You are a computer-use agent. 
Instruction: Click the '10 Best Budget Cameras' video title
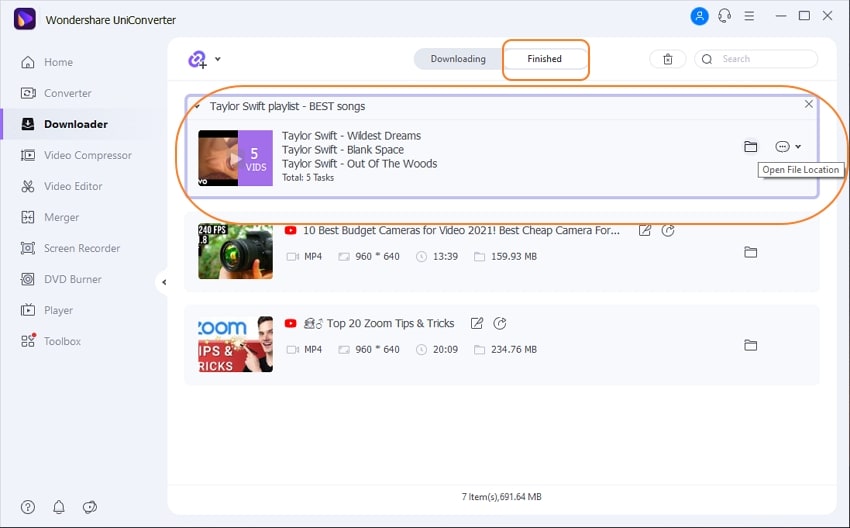coord(461,230)
